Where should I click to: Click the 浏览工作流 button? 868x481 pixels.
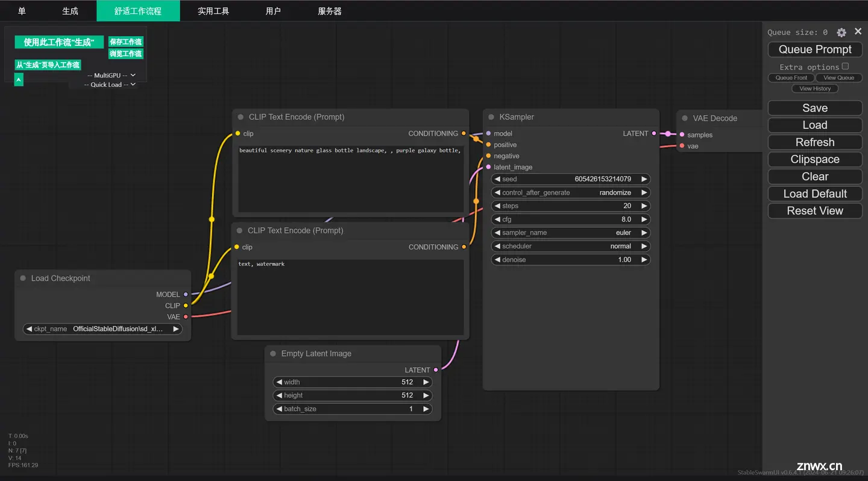point(125,54)
